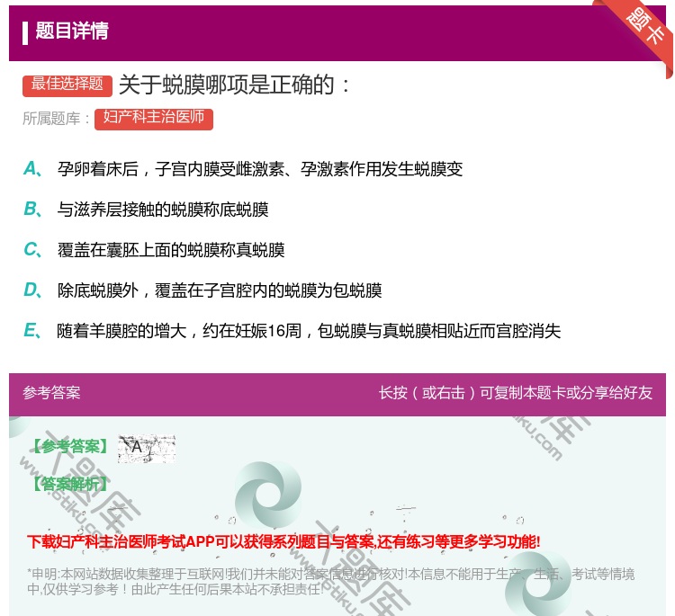Image resolution: width=675 pixels, height=616 pixels.
Task: Click answer text 覆盖在囊胚上面的蜕膜称真蜕膜
Action: point(171,250)
